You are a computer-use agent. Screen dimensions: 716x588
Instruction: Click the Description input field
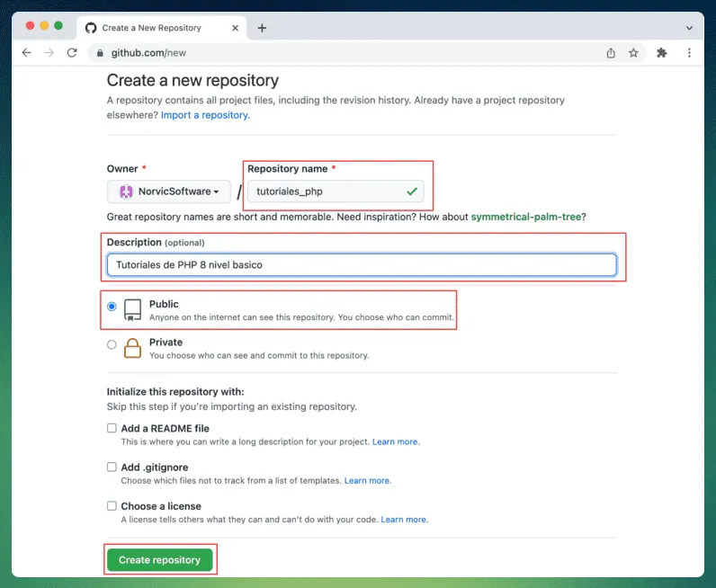(362, 265)
